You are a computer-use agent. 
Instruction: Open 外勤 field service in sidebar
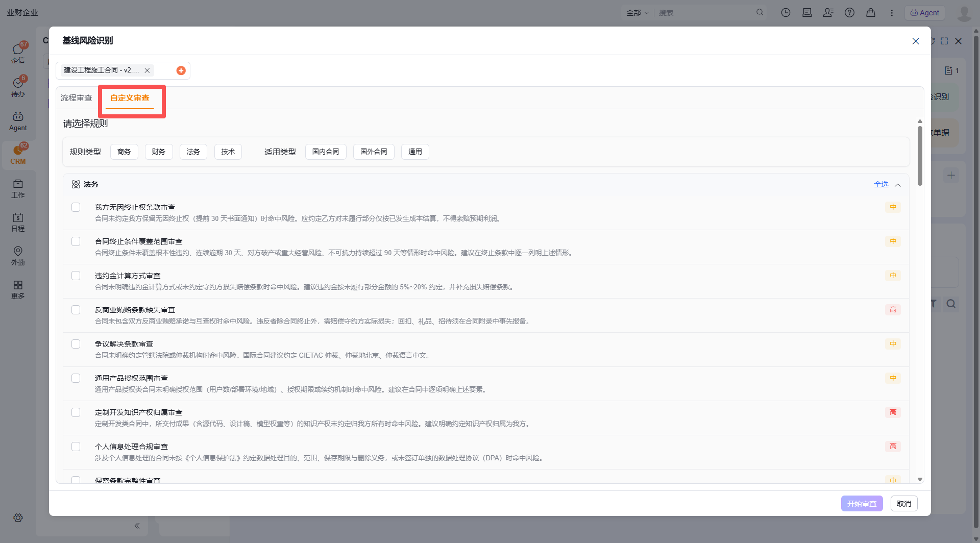18,256
